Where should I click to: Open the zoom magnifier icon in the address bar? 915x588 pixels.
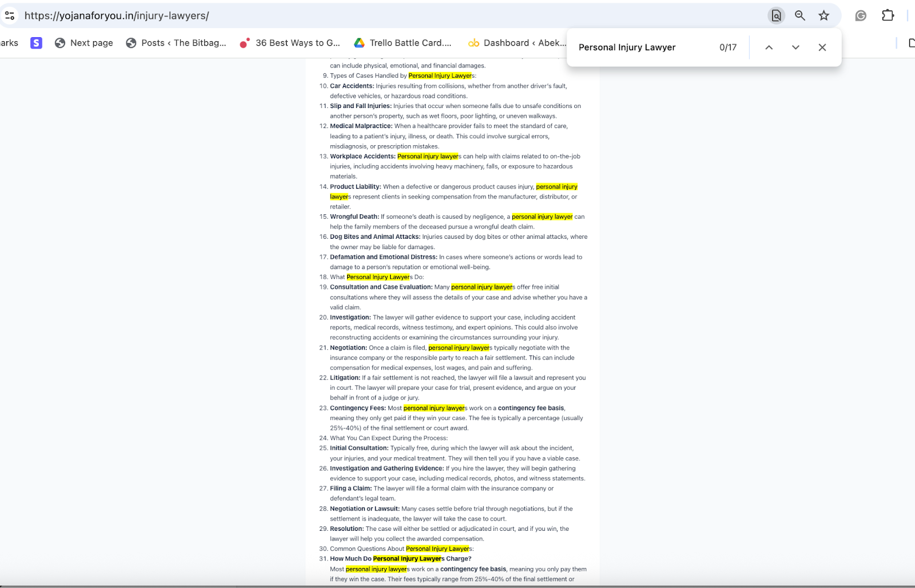tap(800, 15)
